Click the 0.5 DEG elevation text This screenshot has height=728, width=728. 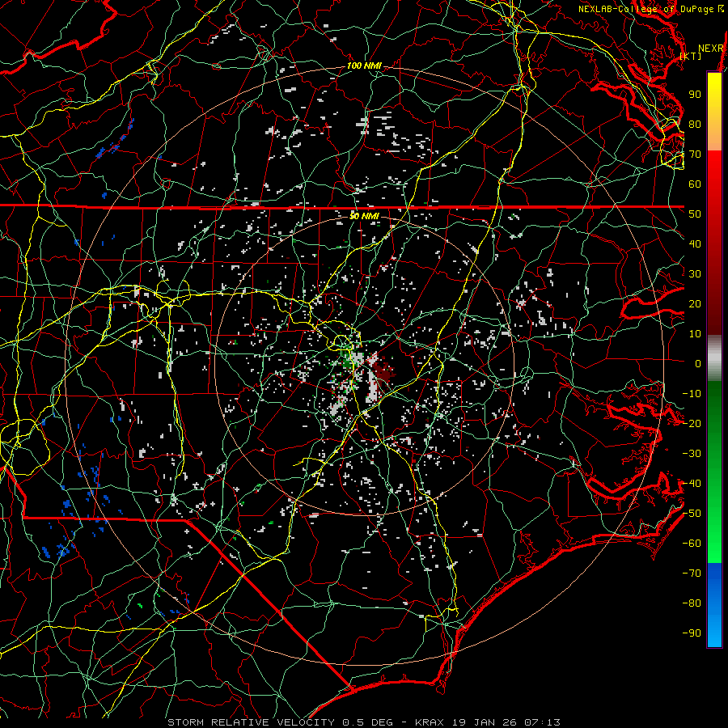click(x=368, y=722)
